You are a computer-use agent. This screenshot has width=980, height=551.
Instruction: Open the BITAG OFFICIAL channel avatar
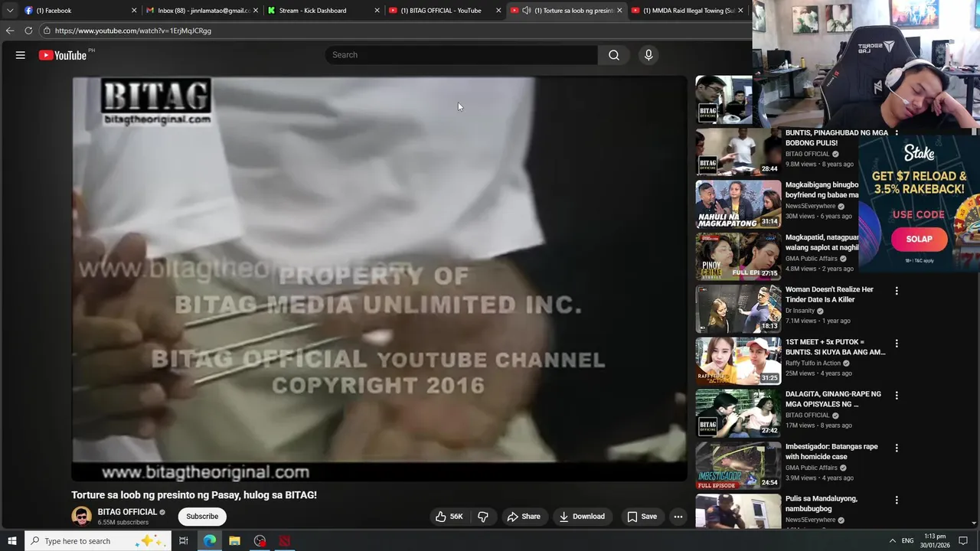[x=81, y=517]
